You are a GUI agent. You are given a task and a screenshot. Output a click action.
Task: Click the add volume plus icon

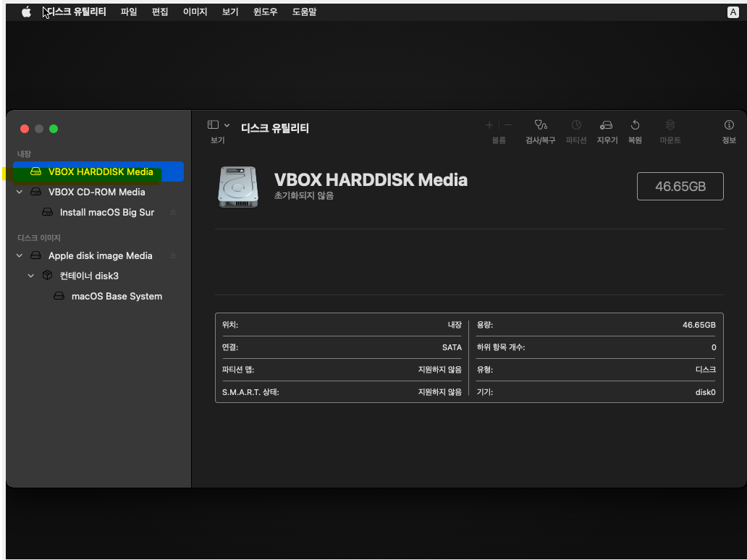click(489, 125)
